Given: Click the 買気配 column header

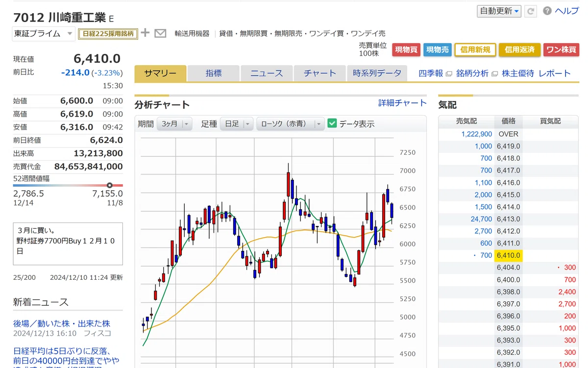Looking at the screenshot, I should 550,121.
